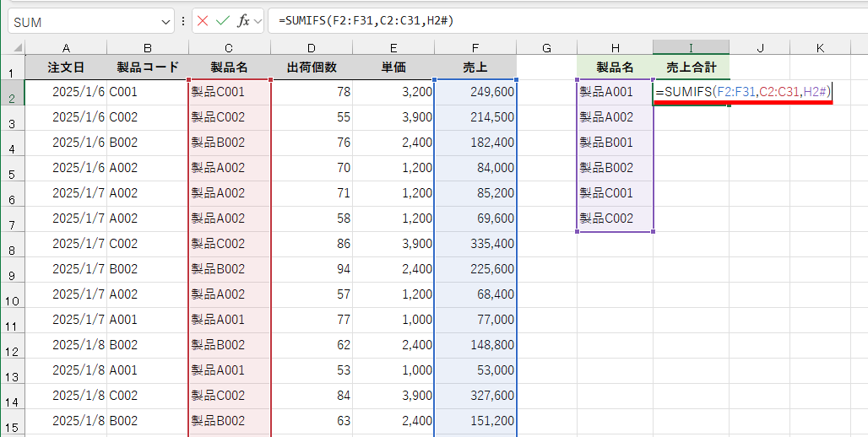Viewport: 868px width, 437px height.
Task: Select column H header
Action: pyautogui.click(x=615, y=48)
